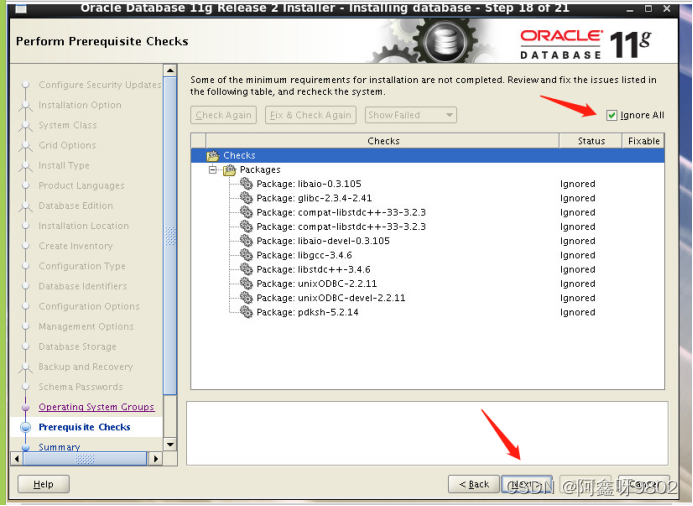This screenshot has width=693, height=506.
Task: Go to previous step with Back button
Action: (x=474, y=484)
